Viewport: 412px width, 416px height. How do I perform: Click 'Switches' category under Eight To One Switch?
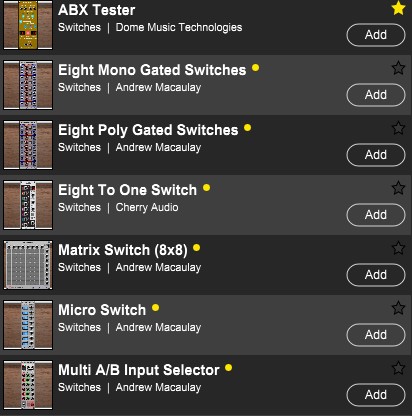tap(79, 207)
